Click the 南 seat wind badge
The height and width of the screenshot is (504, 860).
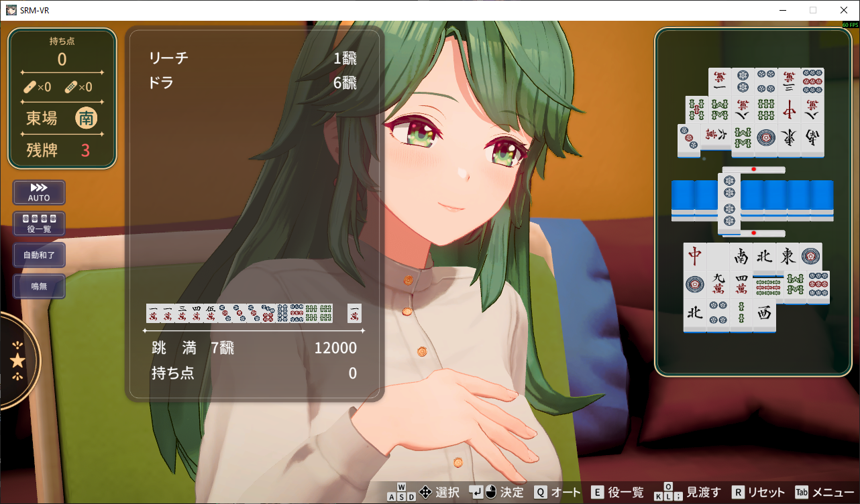point(87,118)
